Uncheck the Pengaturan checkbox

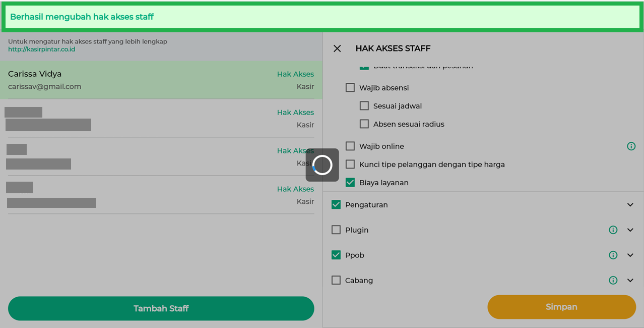coord(336,205)
